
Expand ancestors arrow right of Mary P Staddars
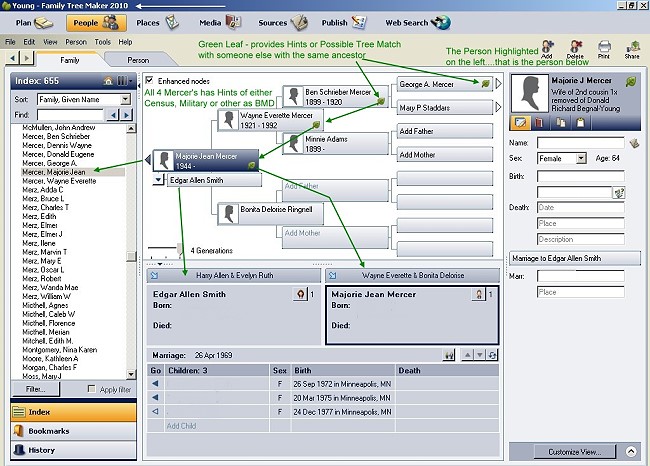coord(499,108)
